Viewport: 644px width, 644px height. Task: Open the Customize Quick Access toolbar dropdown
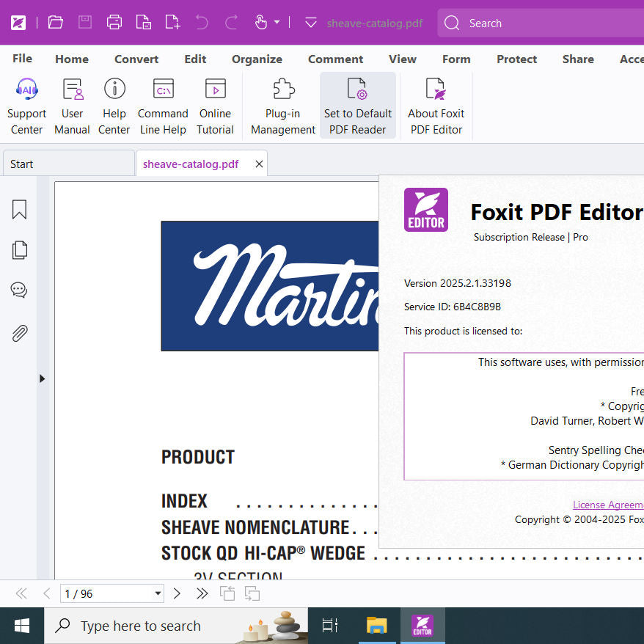311,22
